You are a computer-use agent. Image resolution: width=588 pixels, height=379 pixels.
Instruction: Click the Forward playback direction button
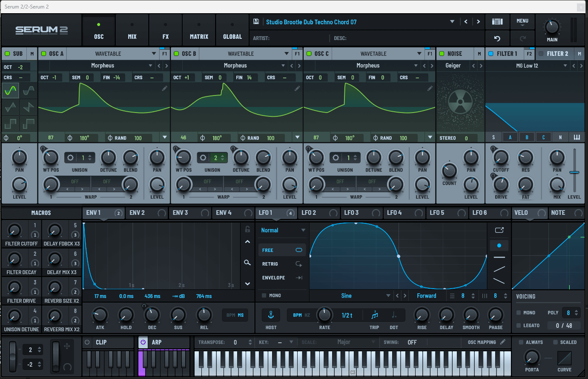pyautogui.click(x=427, y=295)
